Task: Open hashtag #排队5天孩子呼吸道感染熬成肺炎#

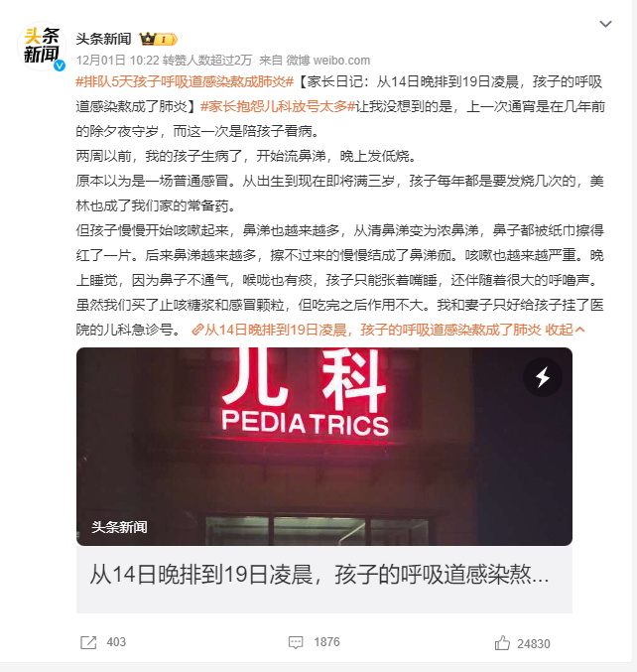Action: point(185,81)
